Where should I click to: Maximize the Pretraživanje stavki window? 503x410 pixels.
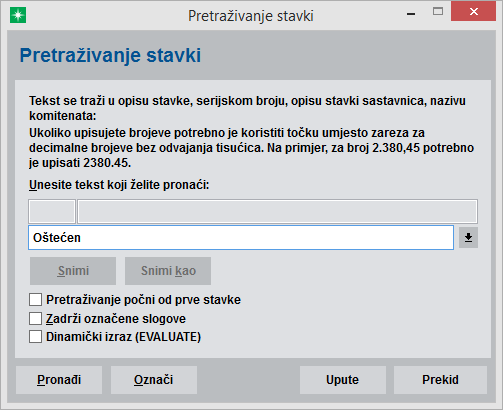pyautogui.click(x=438, y=12)
